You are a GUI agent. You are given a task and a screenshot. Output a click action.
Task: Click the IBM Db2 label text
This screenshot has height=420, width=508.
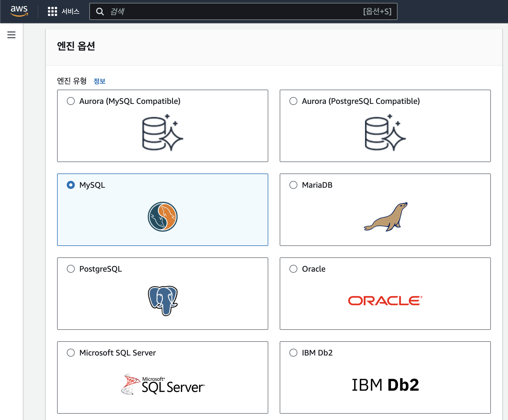pyautogui.click(x=317, y=353)
